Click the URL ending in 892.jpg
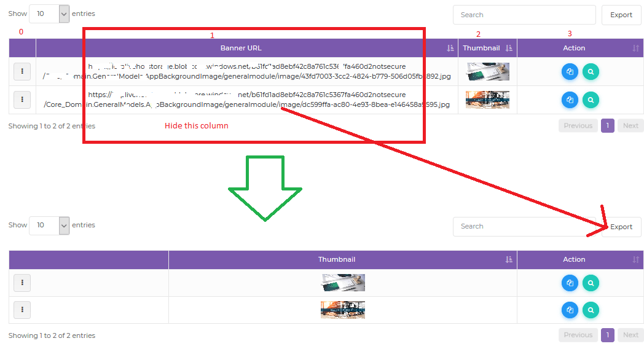Screen dimensions: 644x349 coord(247,71)
